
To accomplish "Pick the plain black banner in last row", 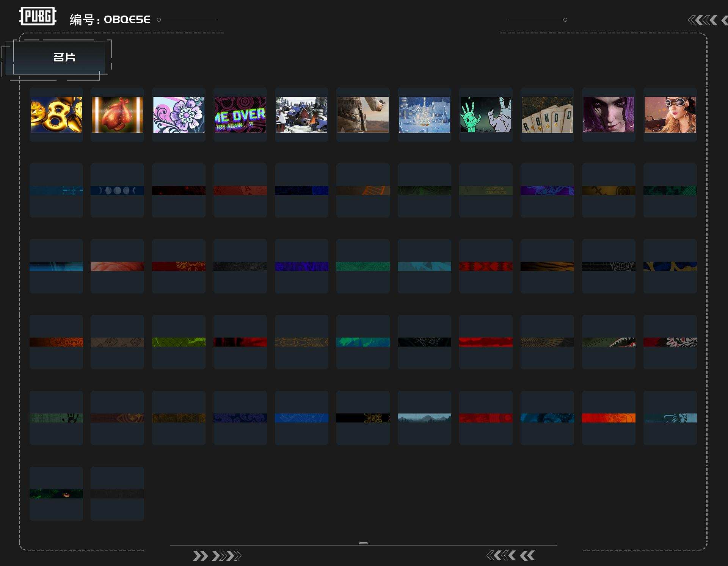I will (117, 494).
